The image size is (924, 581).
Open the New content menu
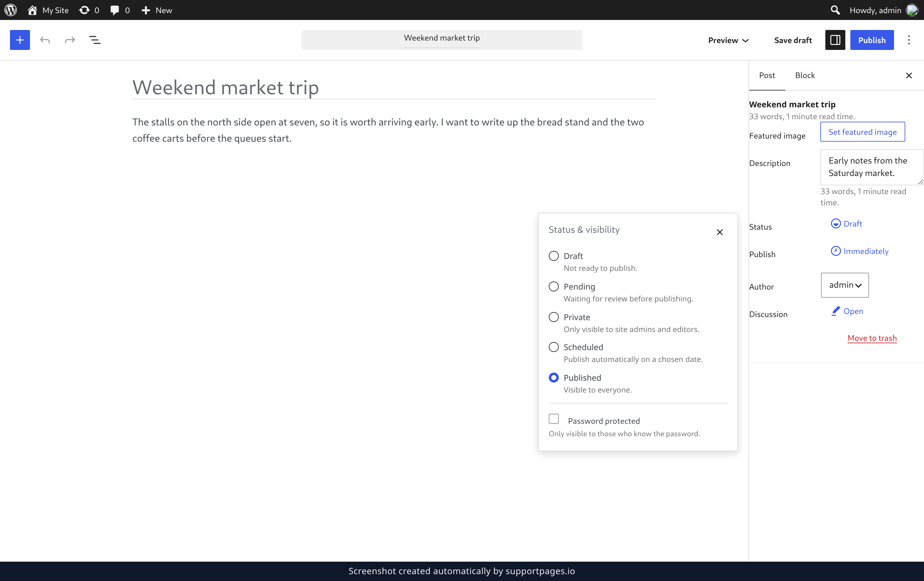(x=157, y=10)
